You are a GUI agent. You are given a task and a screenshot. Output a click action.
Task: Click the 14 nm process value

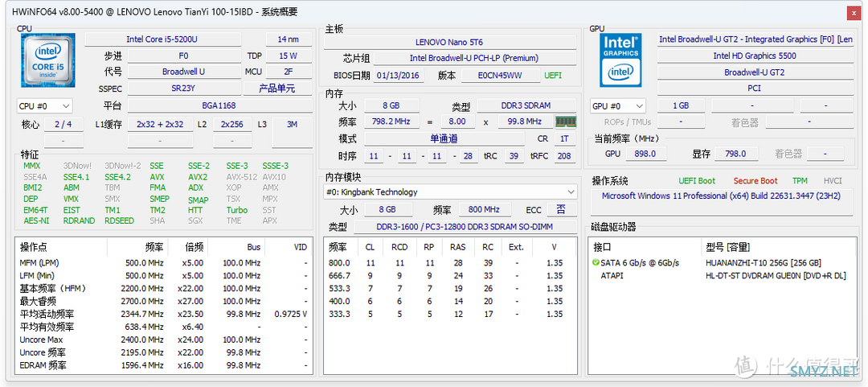point(289,39)
